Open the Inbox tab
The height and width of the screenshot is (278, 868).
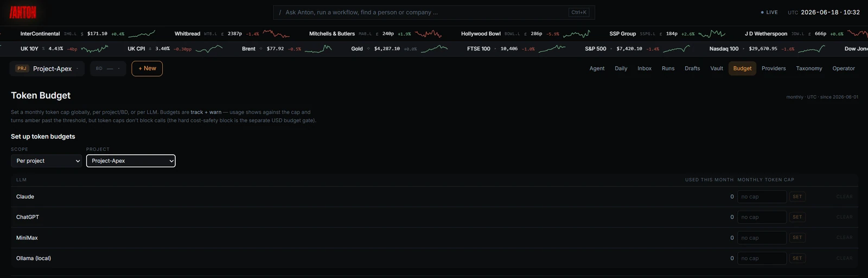(644, 68)
